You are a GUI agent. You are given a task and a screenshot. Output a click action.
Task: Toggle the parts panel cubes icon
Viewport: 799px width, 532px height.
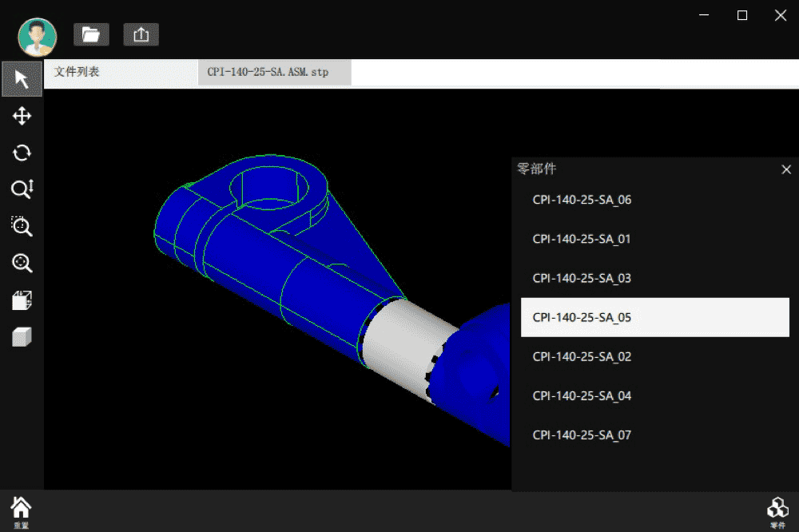pos(777,512)
